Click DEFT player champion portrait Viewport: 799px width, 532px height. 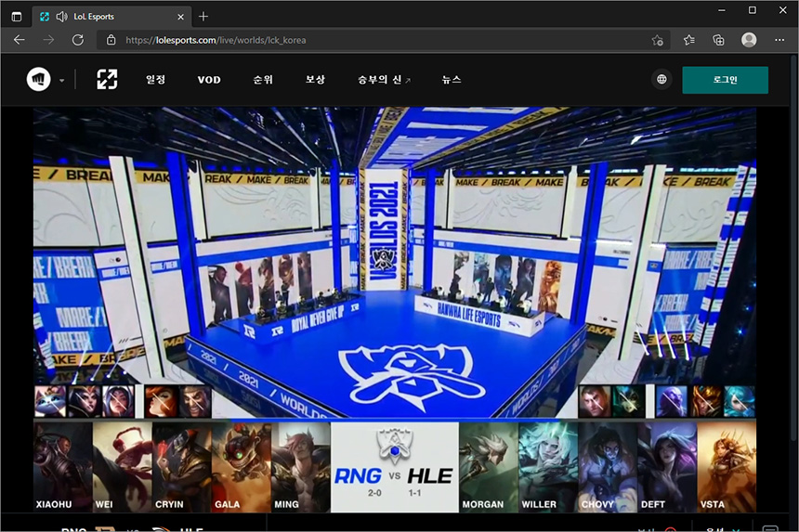pyautogui.click(x=667, y=467)
